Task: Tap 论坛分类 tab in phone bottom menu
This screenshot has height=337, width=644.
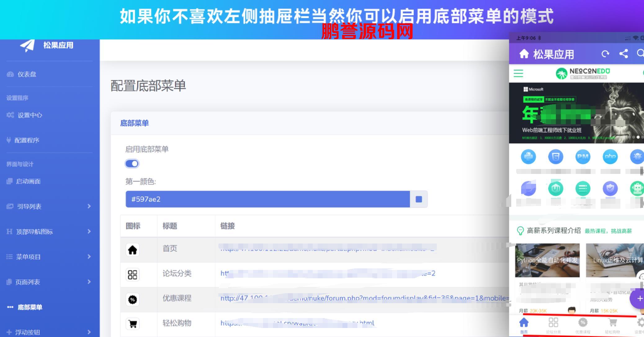Action: coord(553,326)
